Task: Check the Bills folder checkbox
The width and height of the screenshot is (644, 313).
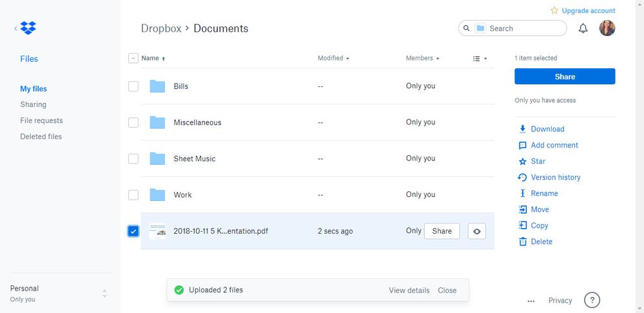Action: (133, 86)
